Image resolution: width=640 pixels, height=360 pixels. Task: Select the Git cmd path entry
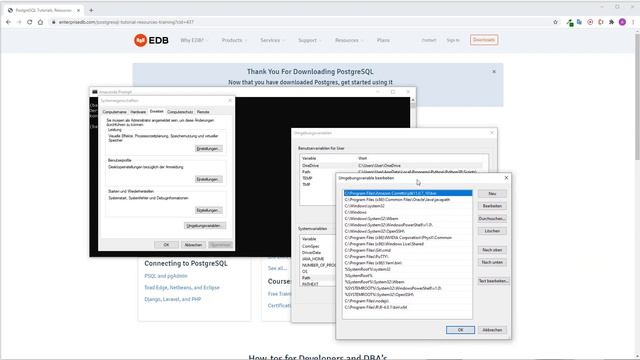pyautogui.click(x=408, y=250)
